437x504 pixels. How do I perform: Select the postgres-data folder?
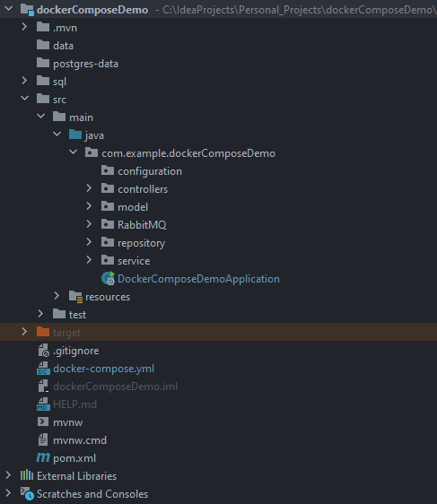[85, 64]
